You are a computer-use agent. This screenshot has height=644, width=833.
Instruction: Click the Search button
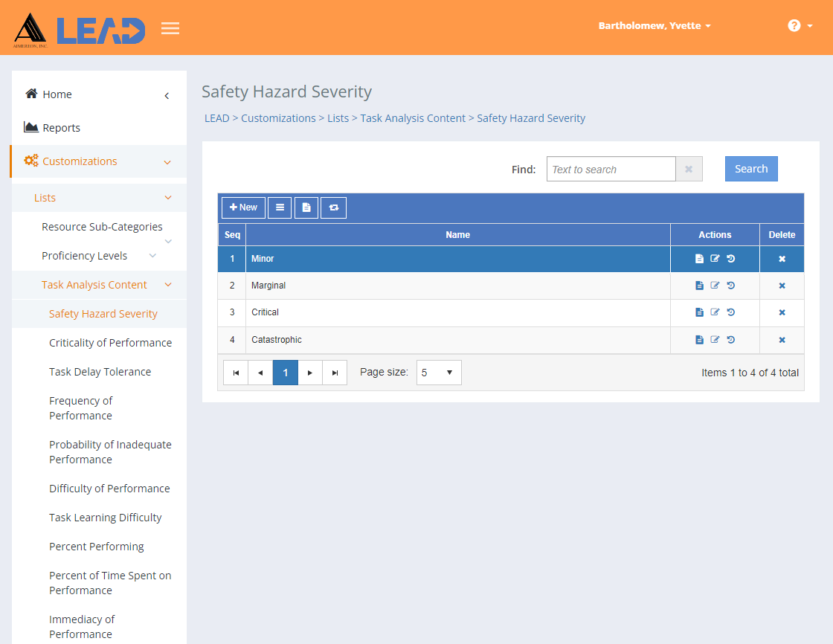[x=751, y=169]
